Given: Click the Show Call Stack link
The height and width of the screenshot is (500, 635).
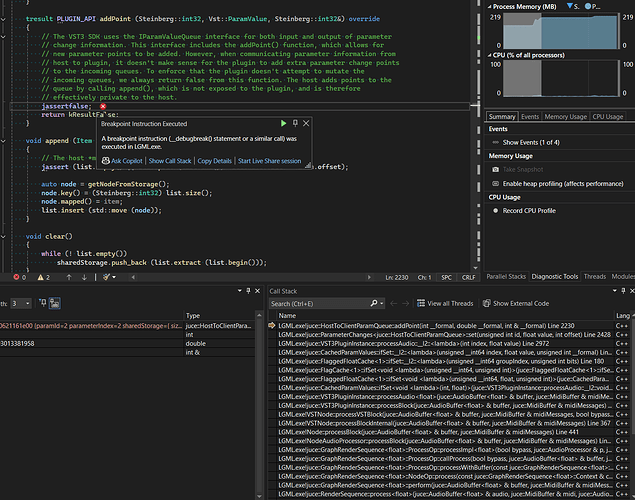Looking at the screenshot, I should point(170,161).
